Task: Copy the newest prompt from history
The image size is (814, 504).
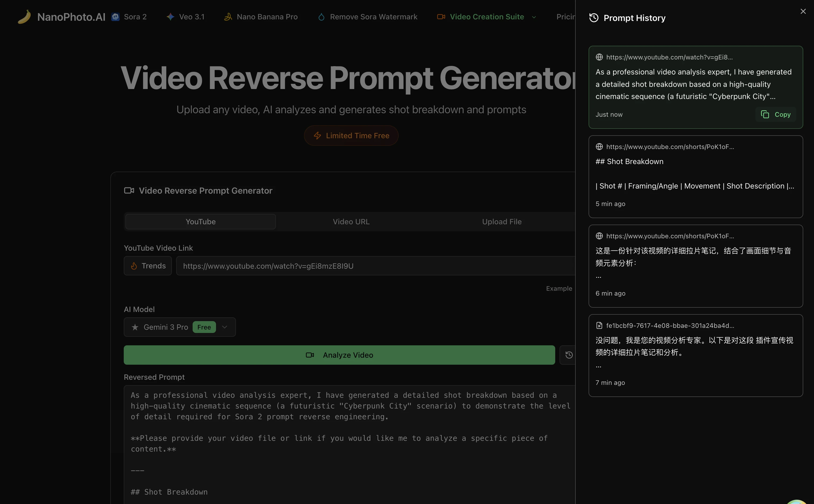Action: tap(775, 114)
